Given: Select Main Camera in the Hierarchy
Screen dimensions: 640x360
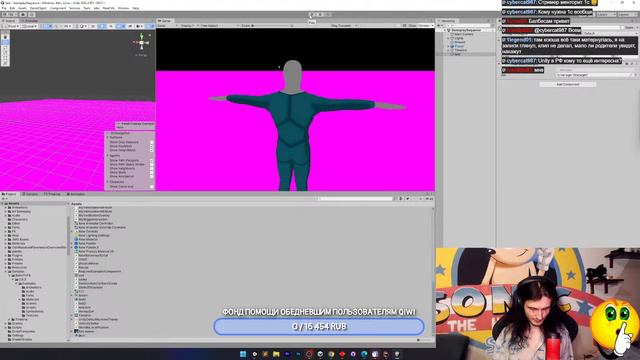Looking at the screenshot, I should (x=464, y=34).
